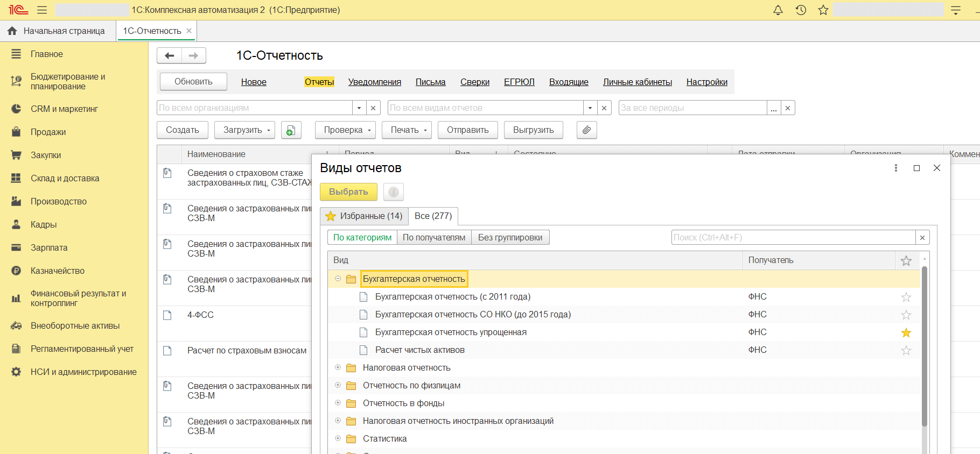Click the back navigation arrow

pyautogui.click(x=170, y=55)
